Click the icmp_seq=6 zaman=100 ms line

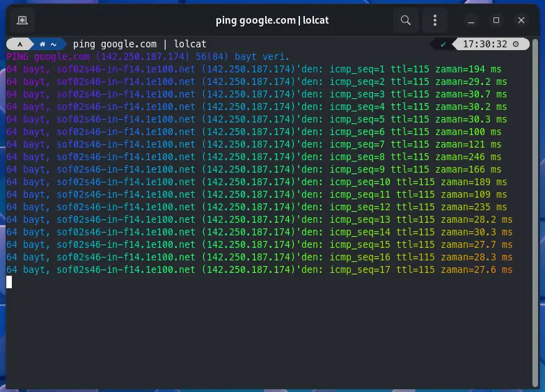[x=254, y=132]
